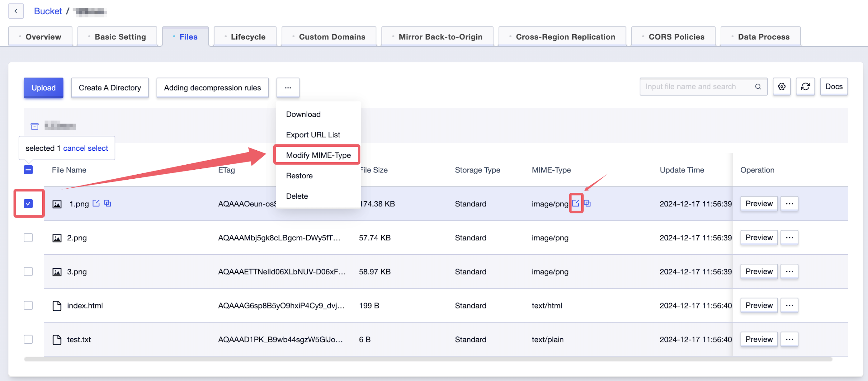Screen dimensions: 868x381
Task: Open the CORS Policies tab
Action: (673, 37)
